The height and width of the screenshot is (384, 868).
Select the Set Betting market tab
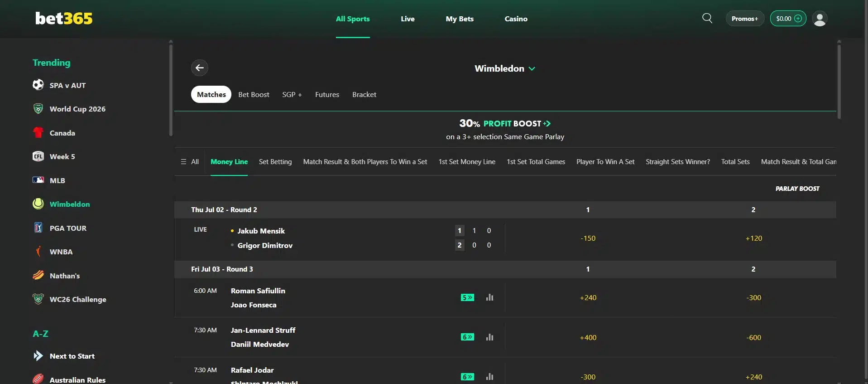(x=275, y=162)
